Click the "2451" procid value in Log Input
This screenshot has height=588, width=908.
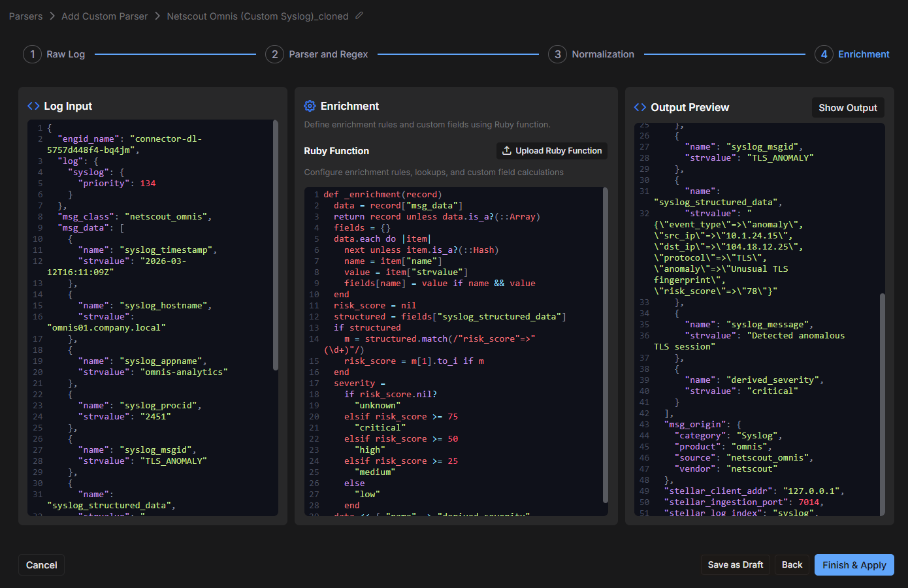(155, 417)
